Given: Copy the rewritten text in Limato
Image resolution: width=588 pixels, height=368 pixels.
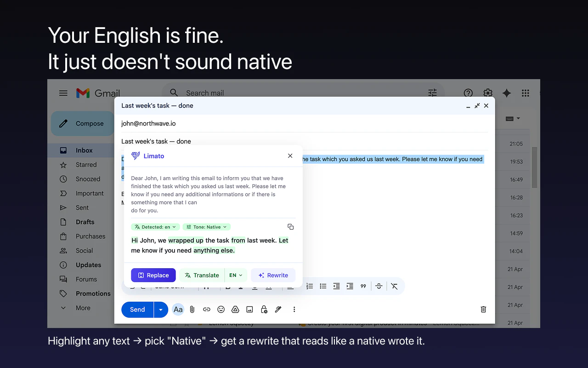Looking at the screenshot, I should point(290,227).
